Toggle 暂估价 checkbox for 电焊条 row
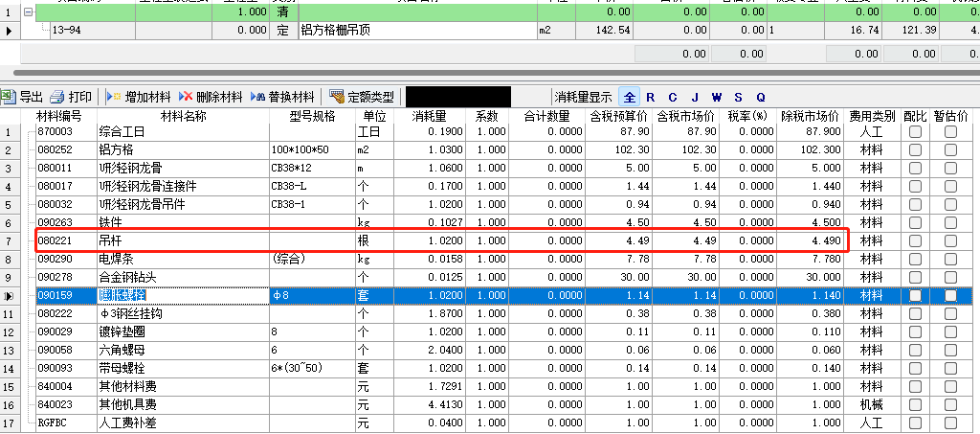The image size is (980, 434). 950,259
